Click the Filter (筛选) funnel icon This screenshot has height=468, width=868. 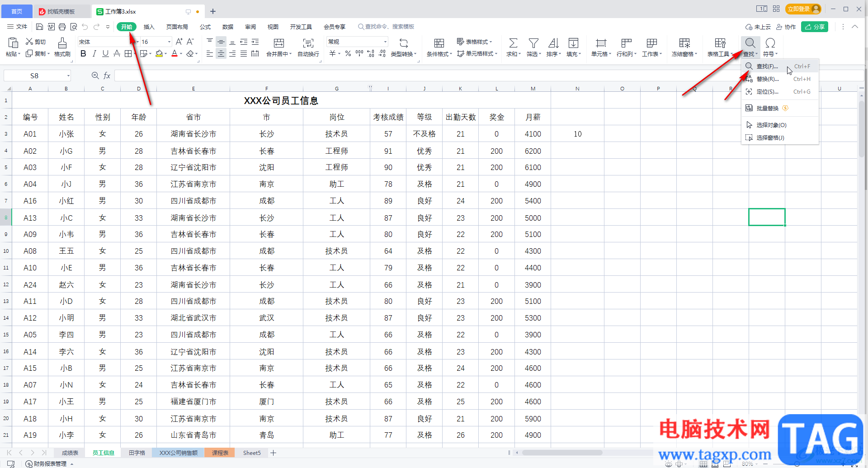click(533, 43)
